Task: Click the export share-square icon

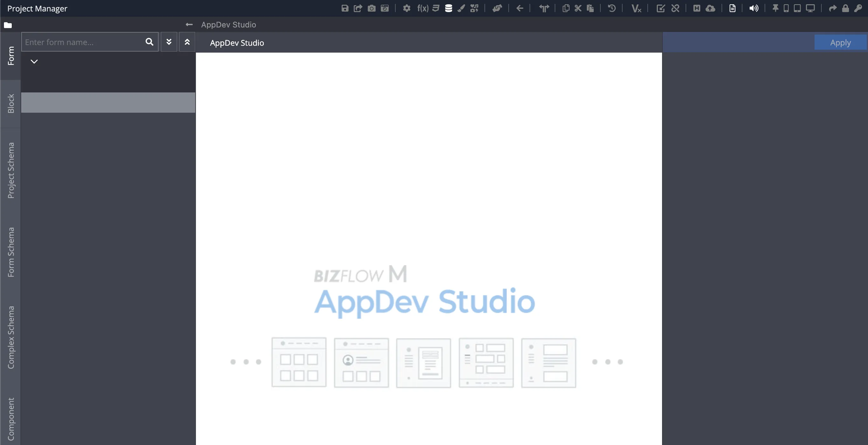Action: (x=358, y=8)
